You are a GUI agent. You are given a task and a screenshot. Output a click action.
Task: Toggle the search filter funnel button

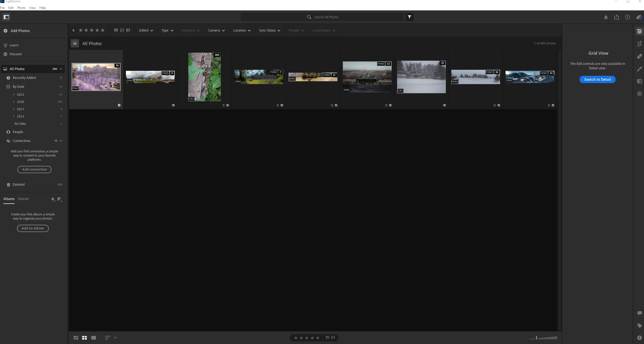click(409, 17)
